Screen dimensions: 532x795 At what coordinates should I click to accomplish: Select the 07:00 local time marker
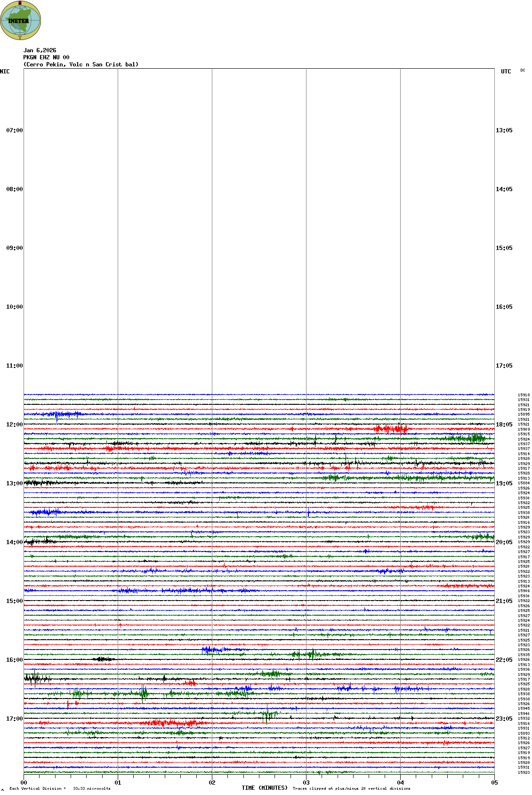pos(14,130)
